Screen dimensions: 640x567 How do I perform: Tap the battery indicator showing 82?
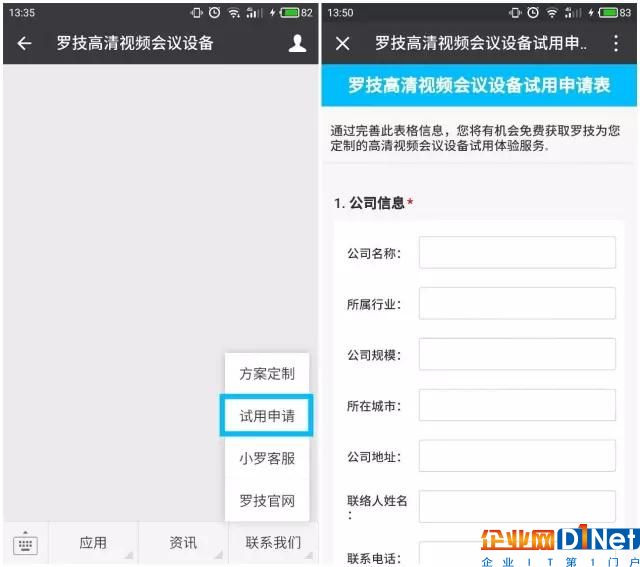pyautogui.click(x=296, y=13)
